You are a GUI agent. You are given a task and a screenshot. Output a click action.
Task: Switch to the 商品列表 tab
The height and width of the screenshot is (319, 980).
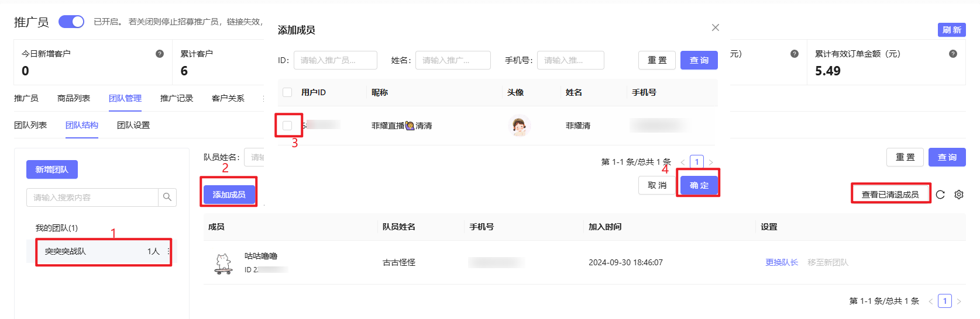pos(74,98)
